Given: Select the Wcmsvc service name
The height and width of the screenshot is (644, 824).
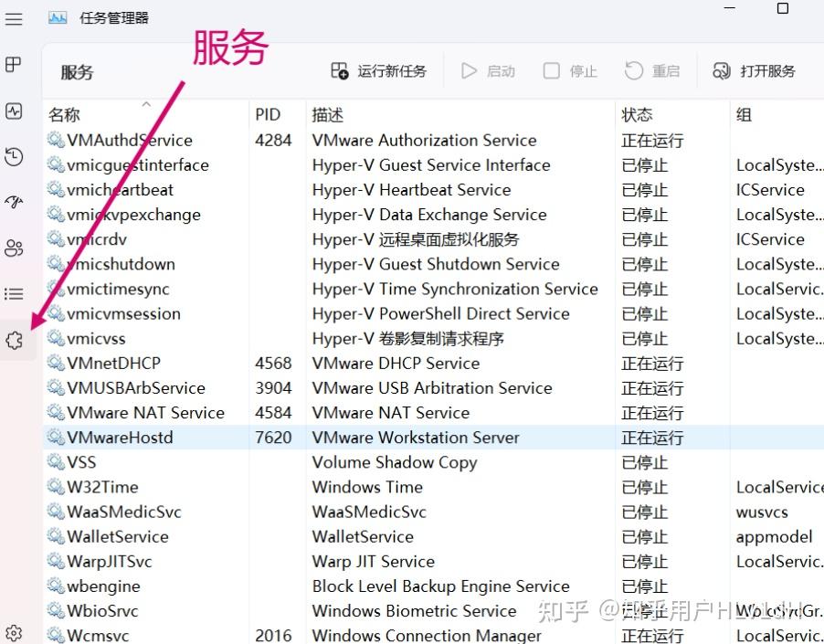Looking at the screenshot, I should click(x=99, y=636).
